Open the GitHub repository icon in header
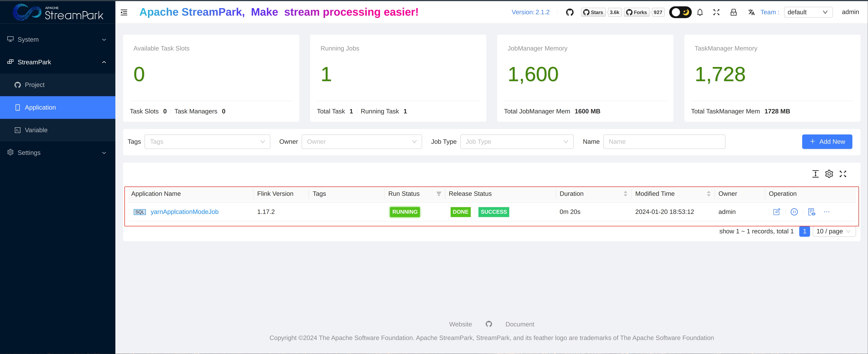868x354 pixels. coord(569,12)
